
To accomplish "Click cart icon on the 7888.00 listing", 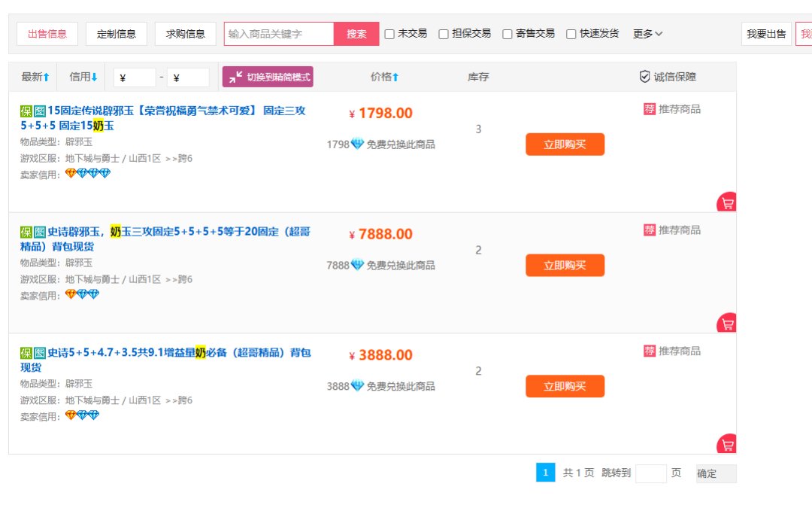I will click(727, 324).
